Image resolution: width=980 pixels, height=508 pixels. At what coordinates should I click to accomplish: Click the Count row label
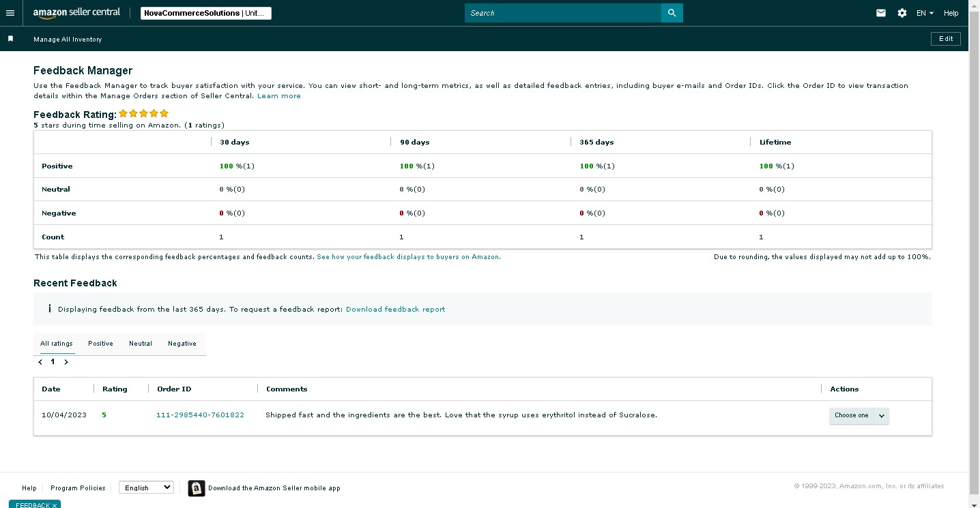(x=53, y=237)
